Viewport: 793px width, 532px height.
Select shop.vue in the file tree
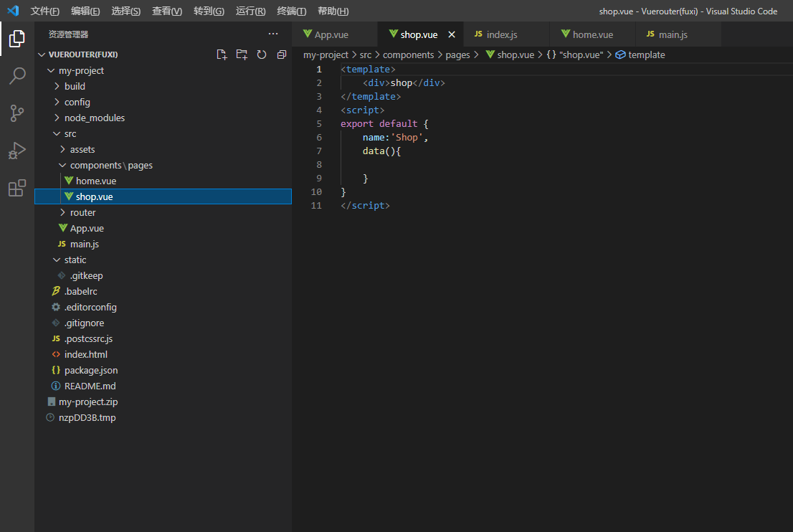[163, 196]
